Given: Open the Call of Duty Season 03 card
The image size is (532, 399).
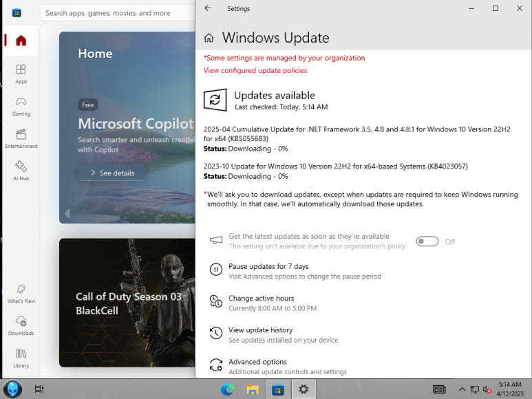Looking at the screenshot, I should point(127,303).
